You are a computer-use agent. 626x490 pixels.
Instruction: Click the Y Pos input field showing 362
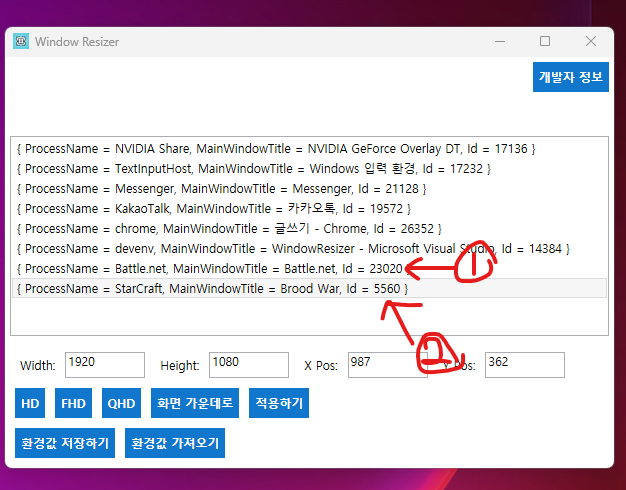pos(525,365)
